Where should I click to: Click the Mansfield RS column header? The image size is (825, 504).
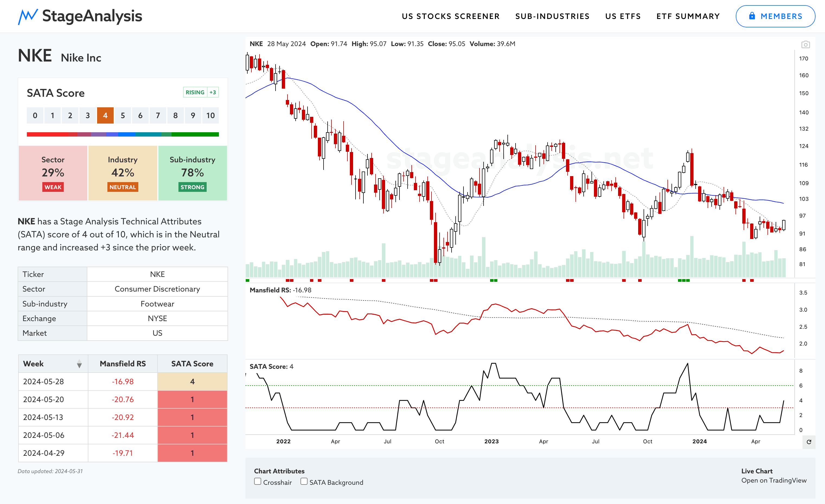point(123,364)
